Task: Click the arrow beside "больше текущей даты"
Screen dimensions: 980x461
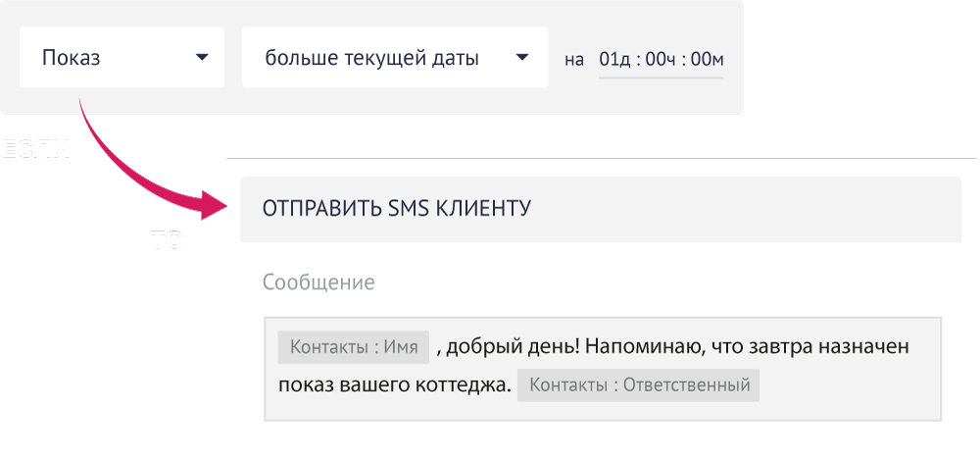Action: coord(521,58)
